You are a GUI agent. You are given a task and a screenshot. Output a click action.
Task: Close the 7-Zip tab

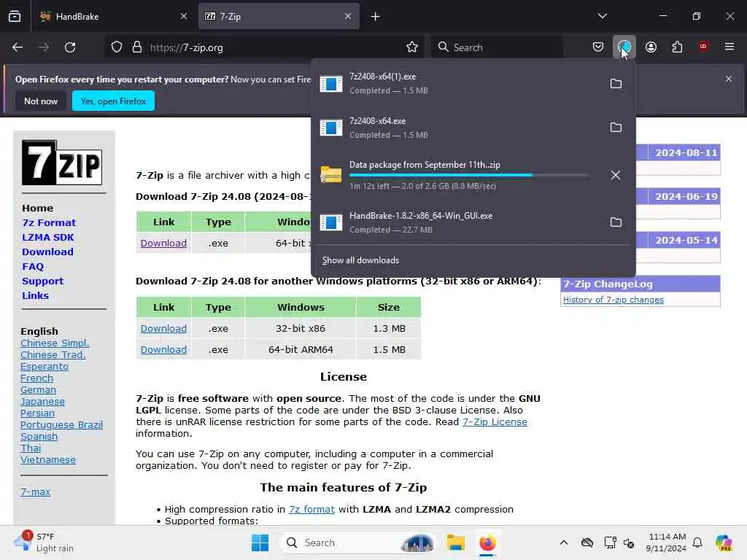coord(348,16)
